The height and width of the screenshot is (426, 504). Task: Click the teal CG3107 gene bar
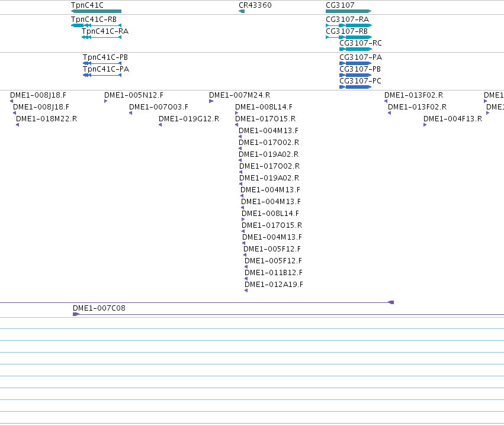click(349, 11)
